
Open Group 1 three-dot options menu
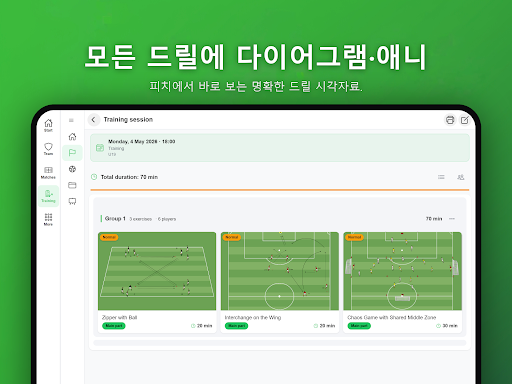[452, 219]
